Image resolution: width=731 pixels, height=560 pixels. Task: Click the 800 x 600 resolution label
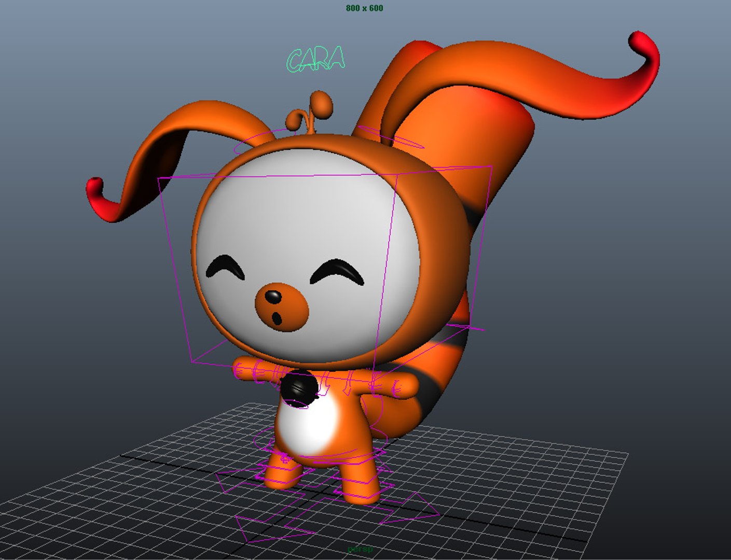tap(365, 8)
